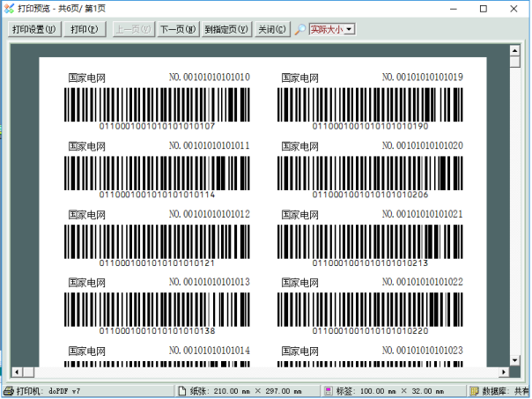Close preview with 关闭(C) button

click(x=272, y=30)
